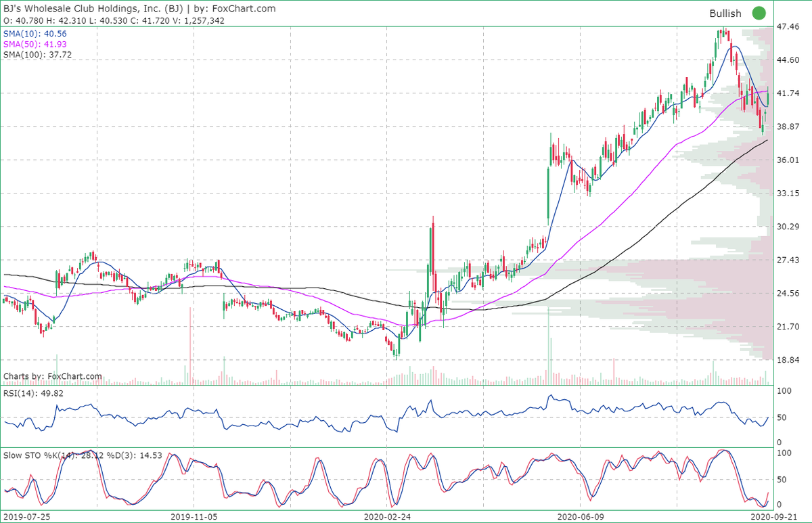Screen dimensions: 812x523
Task: Click the 47.46 price axis label
Action: click(789, 27)
